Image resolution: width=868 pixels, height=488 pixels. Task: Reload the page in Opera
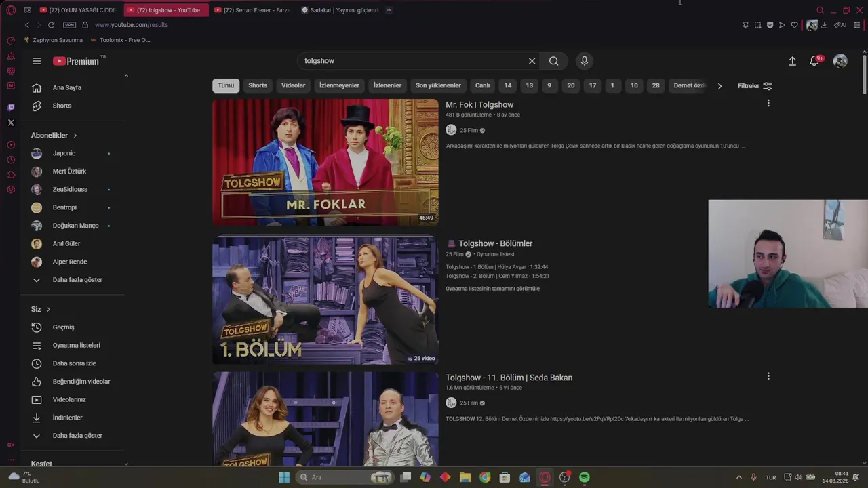(51, 25)
